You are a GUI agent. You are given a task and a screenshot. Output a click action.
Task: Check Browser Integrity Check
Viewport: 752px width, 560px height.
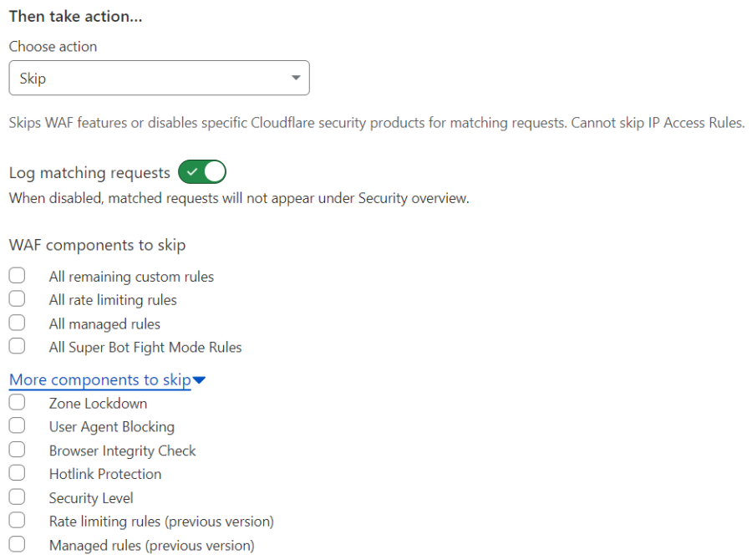coord(17,450)
